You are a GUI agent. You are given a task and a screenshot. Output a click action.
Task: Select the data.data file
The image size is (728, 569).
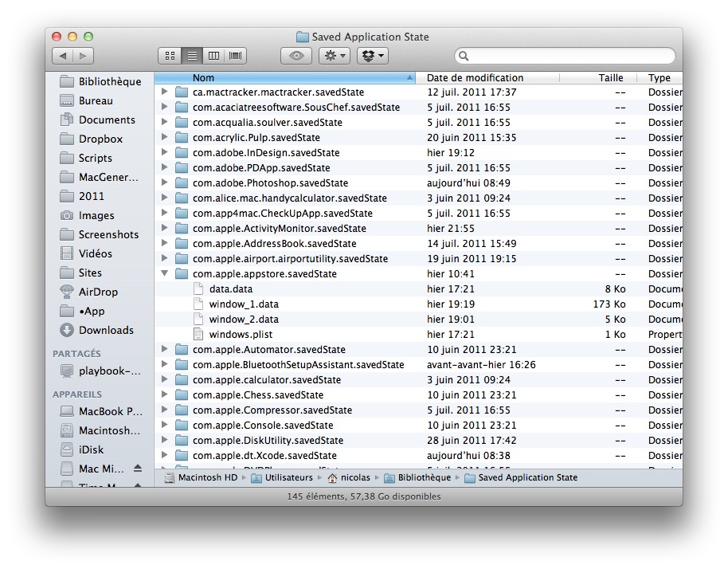pyautogui.click(x=418, y=289)
